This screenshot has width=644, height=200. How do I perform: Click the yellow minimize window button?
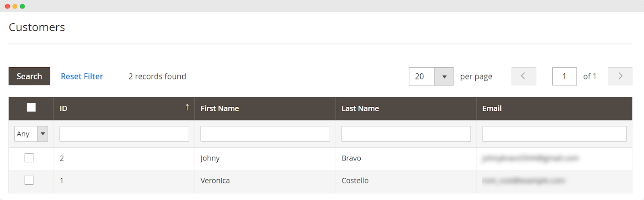(15, 6)
